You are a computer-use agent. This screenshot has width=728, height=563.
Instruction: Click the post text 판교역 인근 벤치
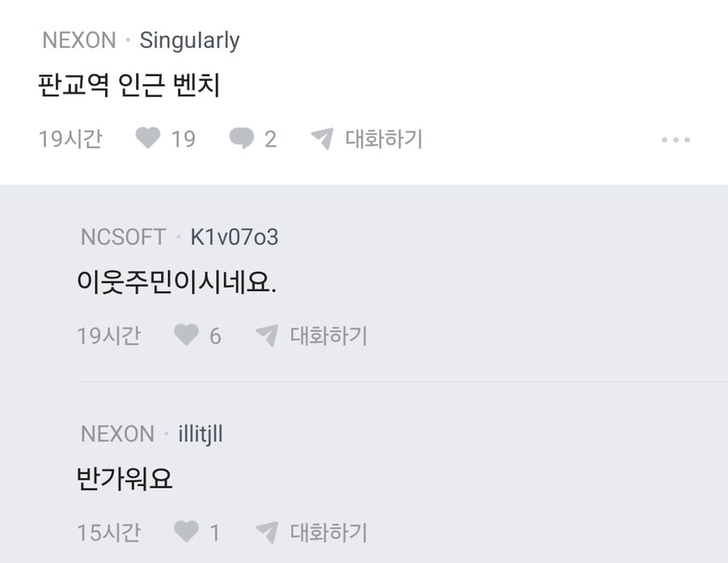click(x=129, y=86)
